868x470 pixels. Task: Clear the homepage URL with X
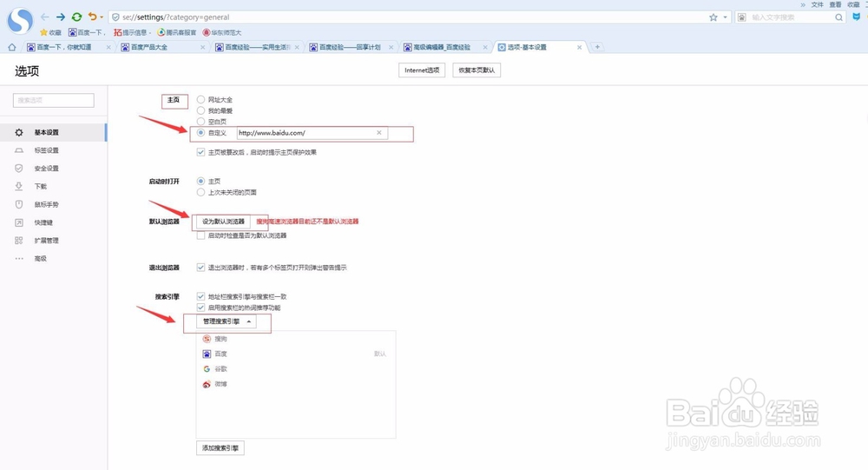pos(379,133)
